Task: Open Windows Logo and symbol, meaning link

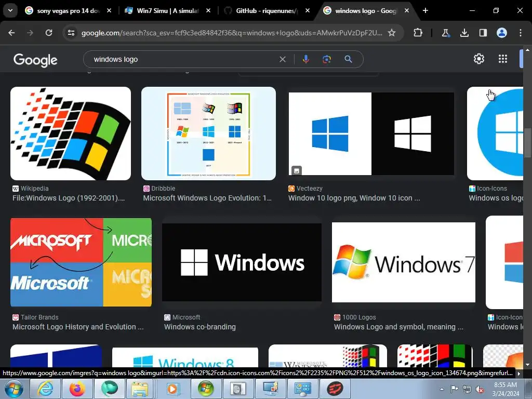Action: [398, 327]
